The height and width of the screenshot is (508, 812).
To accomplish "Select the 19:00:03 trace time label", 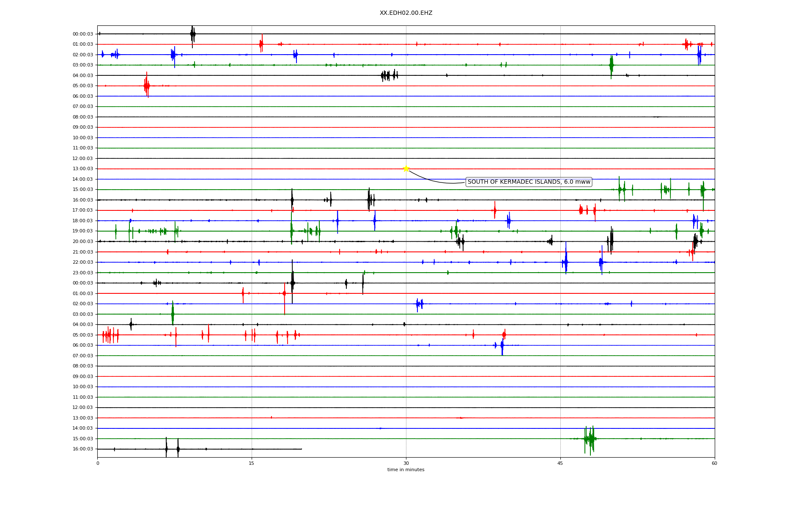I will click(83, 231).
